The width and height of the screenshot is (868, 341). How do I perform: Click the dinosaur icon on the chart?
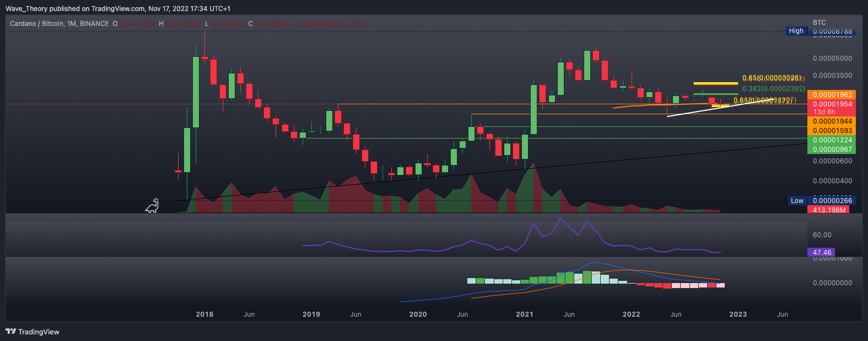(153, 206)
